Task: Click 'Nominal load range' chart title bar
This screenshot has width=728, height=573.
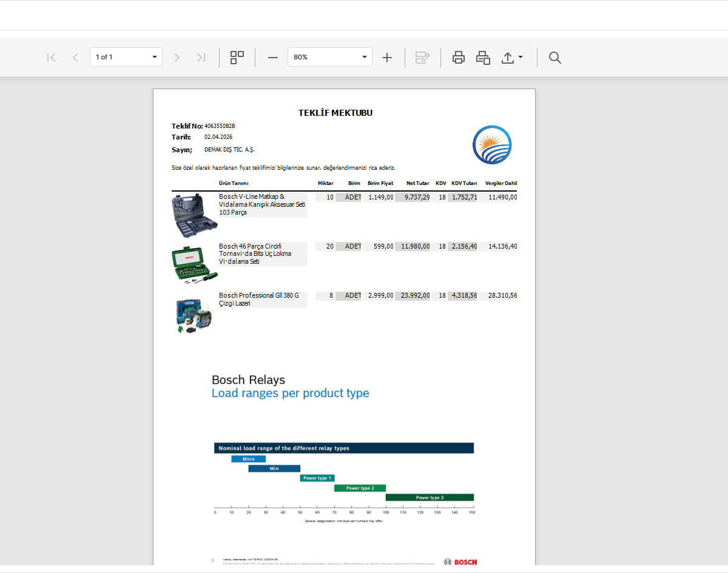Action: coord(343,448)
